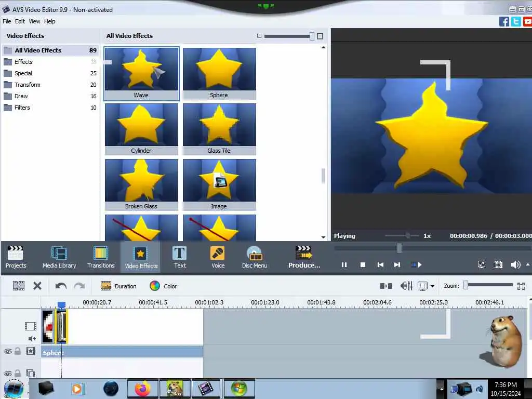Image resolution: width=532 pixels, height=399 pixels.
Task: Open the Facebook link icon
Action: (504, 22)
